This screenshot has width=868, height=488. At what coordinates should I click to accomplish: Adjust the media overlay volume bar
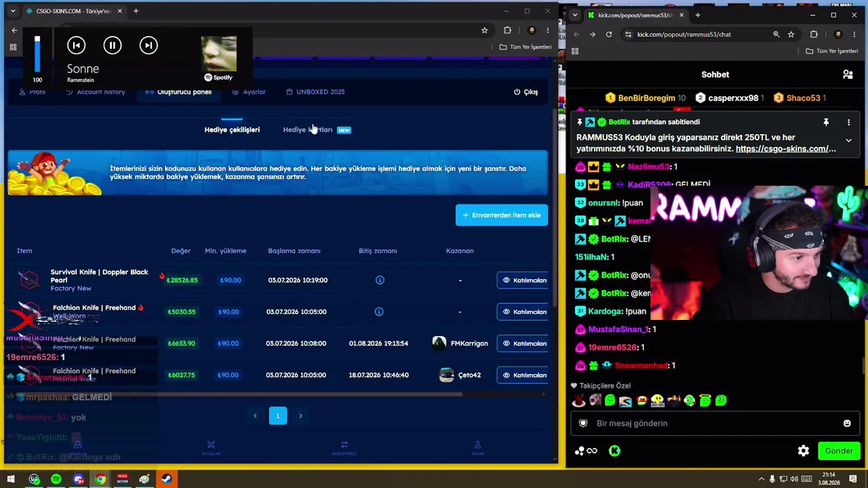coord(37,54)
